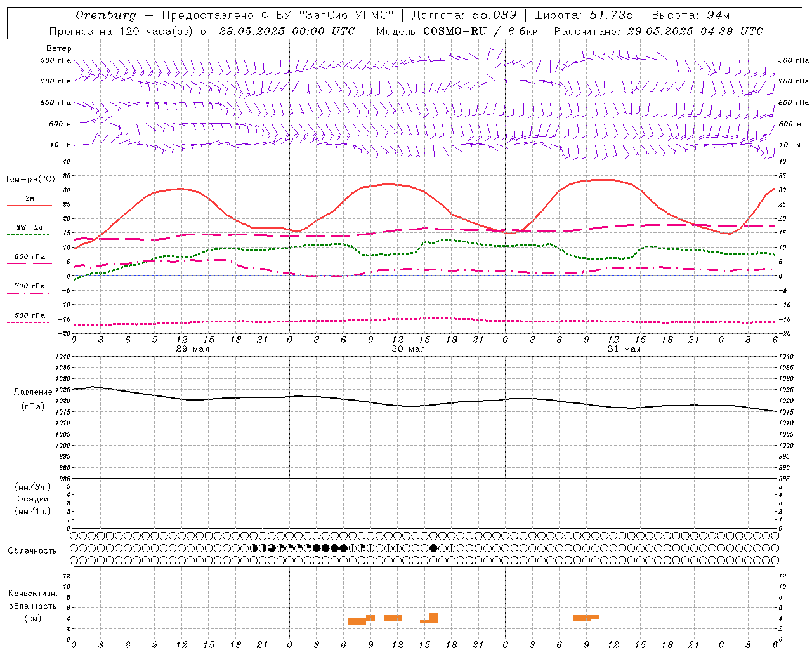812x650 pixels.
Task: Click the 'Давление' pressure label
Action: tap(33, 392)
